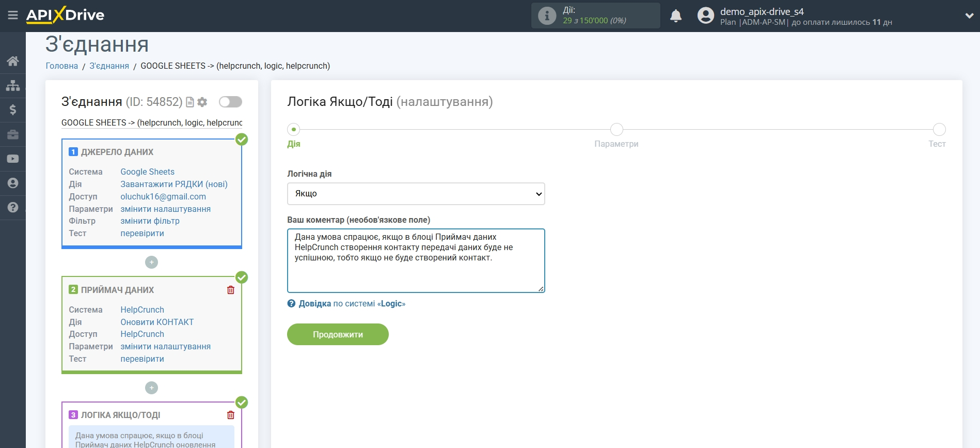980x448 pixels.
Task: Add block after data source
Action: click(x=151, y=262)
